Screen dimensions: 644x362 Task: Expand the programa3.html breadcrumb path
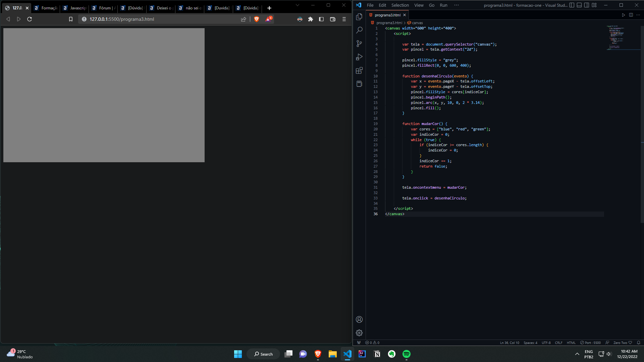coord(388,23)
